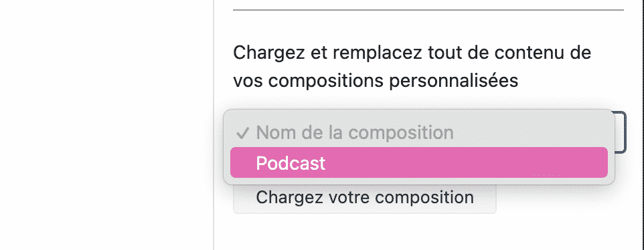Image resolution: width=644 pixels, height=250 pixels.
Task: Click the word Podcast in the pink highlighted row
Action: (x=291, y=163)
